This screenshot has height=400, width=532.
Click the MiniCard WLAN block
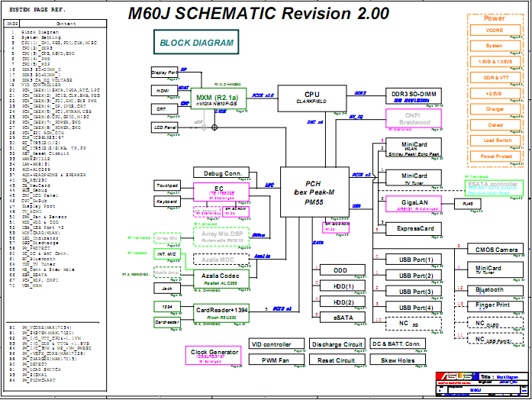[414, 148]
